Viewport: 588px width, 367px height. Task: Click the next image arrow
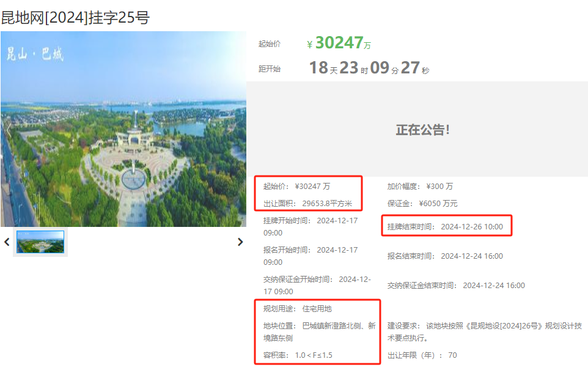tap(240, 242)
